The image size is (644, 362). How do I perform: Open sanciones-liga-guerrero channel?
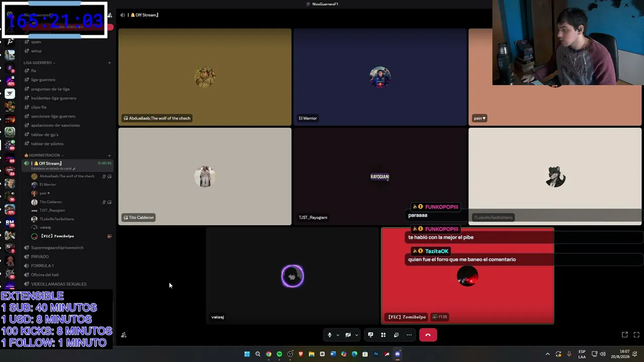[x=67, y=116]
